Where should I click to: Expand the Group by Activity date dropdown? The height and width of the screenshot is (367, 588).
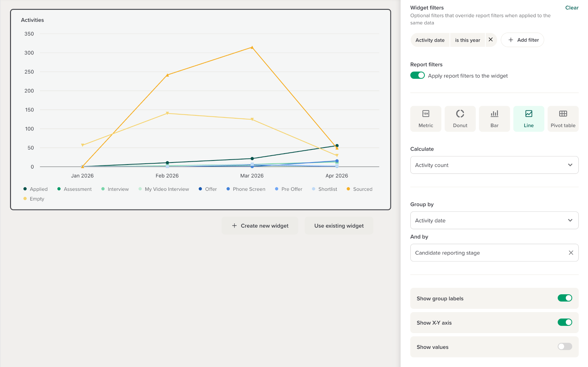click(494, 220)
